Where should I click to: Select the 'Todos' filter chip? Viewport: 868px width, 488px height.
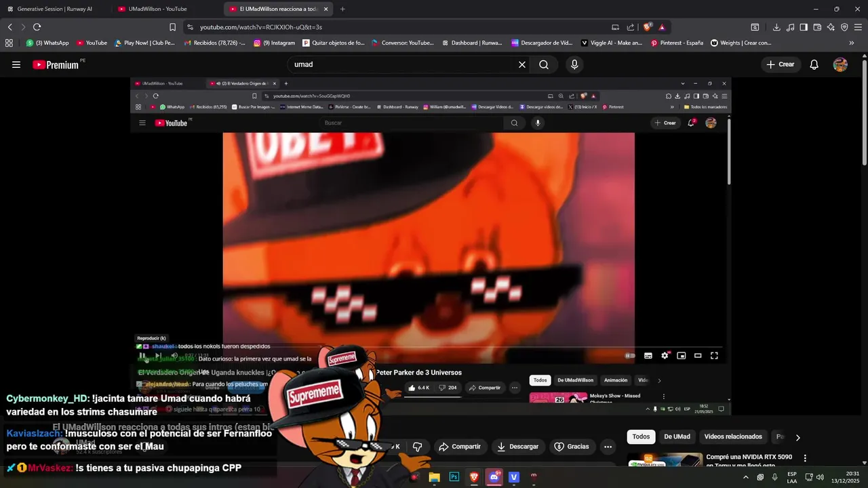click(x=641, y=436)
